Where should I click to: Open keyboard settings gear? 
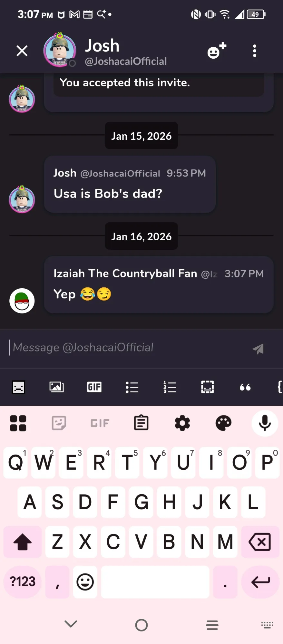(182, 423)
